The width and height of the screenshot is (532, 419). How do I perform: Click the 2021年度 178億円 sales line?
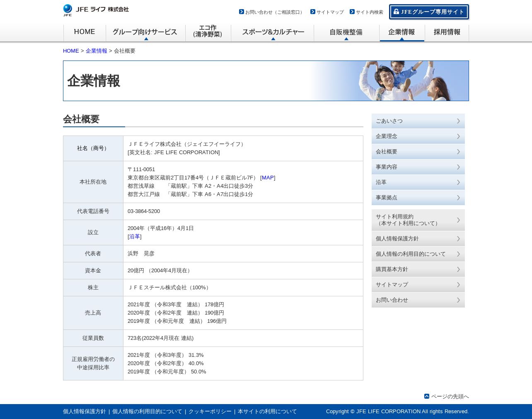click(176, 305)
